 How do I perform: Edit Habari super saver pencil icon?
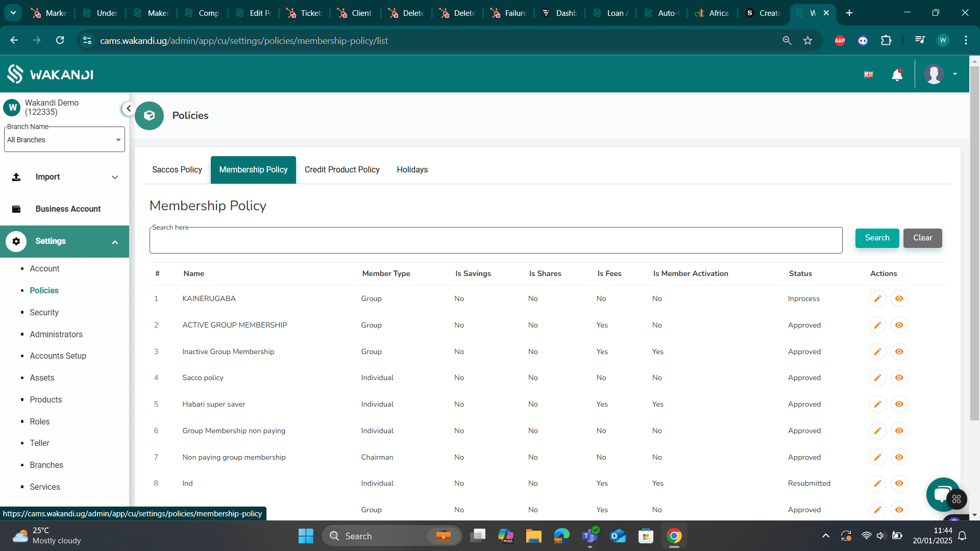tap(877, 404)
